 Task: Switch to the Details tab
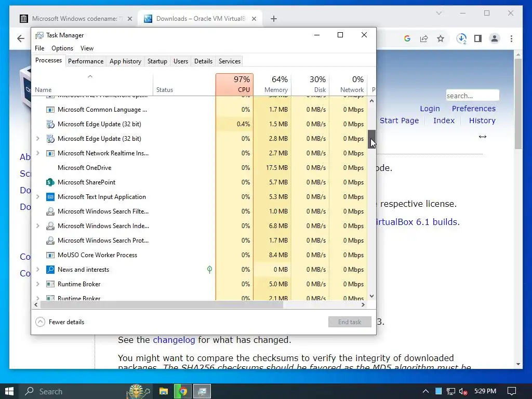coord(203,61)
